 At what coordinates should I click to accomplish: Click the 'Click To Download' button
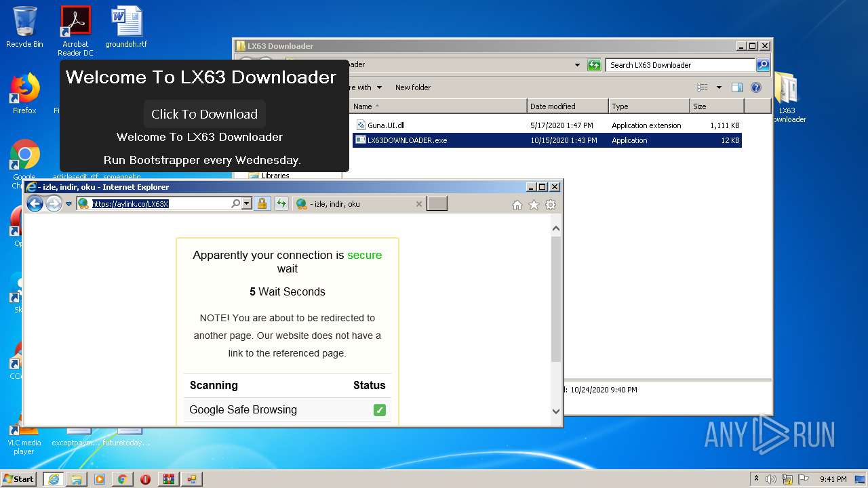click(x=204, y=114)
